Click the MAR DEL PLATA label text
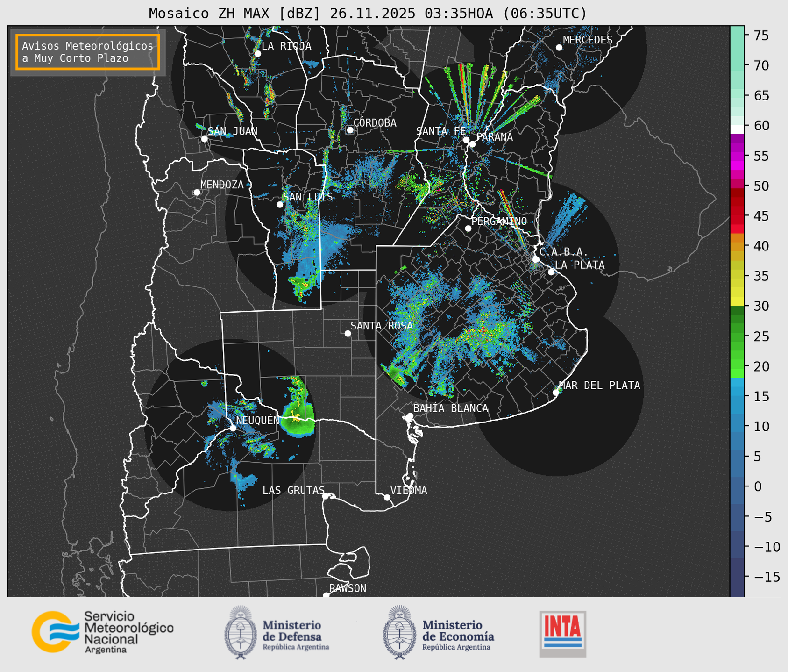Image resolution: width=788 pixels, height=672 pixels. (x=599, y=386)
